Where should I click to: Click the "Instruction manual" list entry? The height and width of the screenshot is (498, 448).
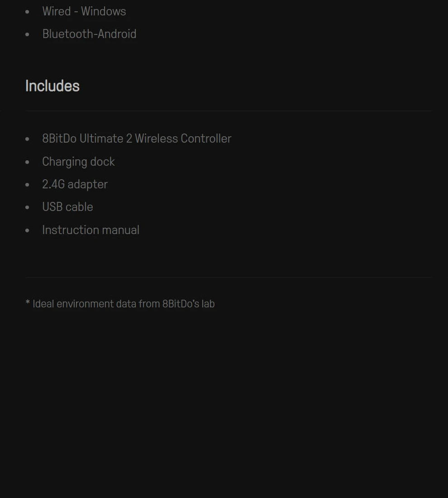(x=91, y=230)
